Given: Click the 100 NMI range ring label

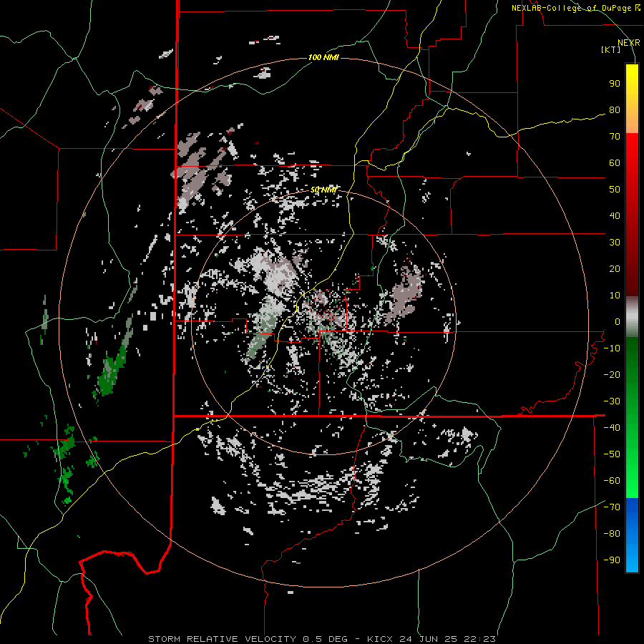Looking at the screenshot, I should click(x=323, y=57).
